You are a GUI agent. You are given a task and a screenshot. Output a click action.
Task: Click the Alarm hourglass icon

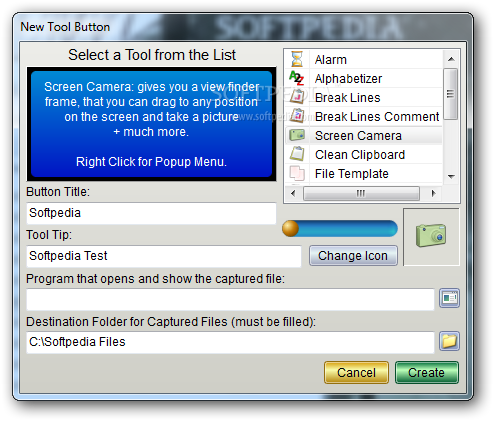[x=297, y=59]
